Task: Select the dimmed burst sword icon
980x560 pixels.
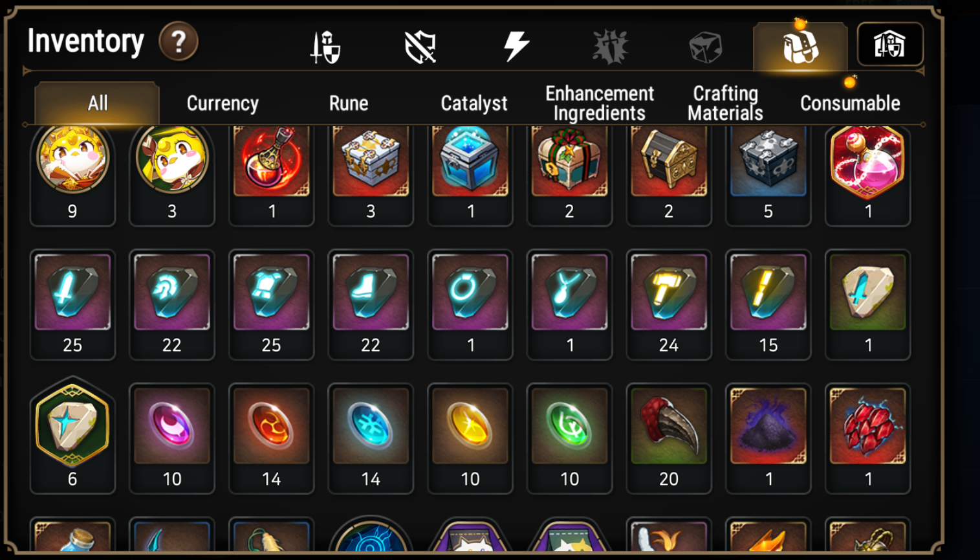Action: 610,47
